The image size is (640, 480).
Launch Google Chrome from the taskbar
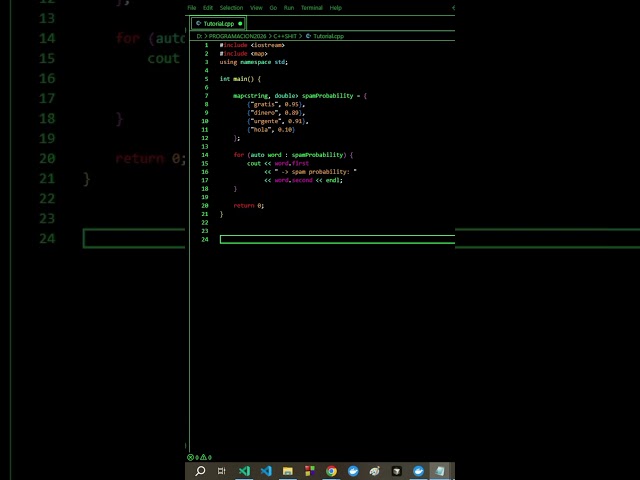tap(331, 471)
